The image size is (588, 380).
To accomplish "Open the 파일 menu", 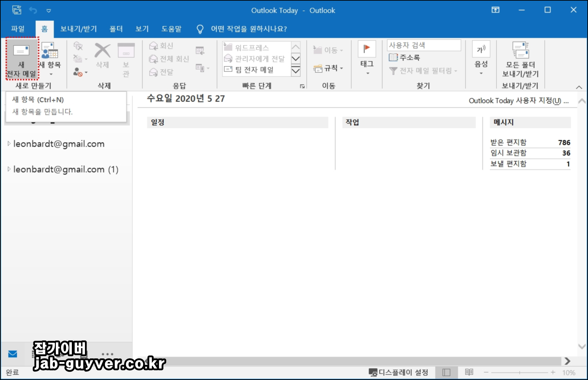I will tap(18, 29).
